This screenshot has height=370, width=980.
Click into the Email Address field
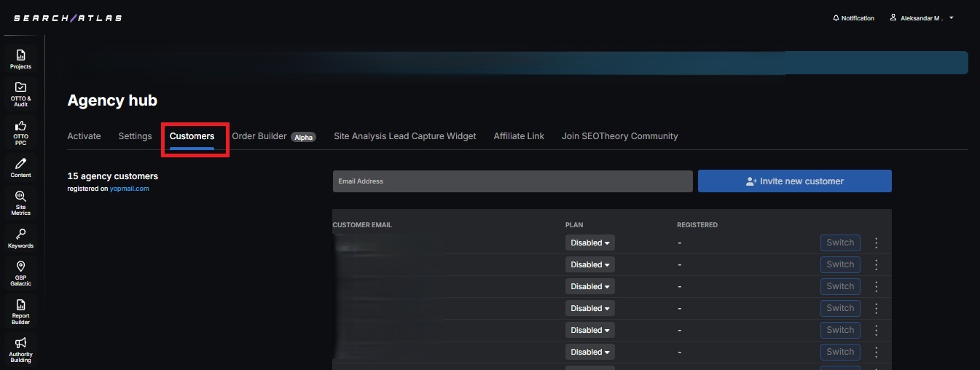[513, 181]
